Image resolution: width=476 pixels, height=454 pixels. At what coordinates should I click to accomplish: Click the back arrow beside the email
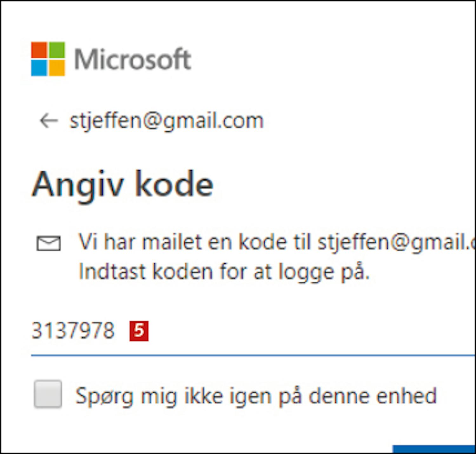click(49, 121)
